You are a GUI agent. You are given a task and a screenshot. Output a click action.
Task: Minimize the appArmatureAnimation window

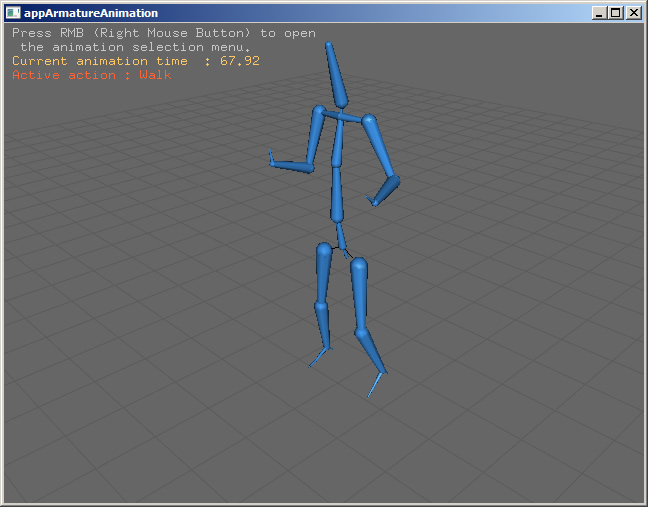tap(599, 13)
